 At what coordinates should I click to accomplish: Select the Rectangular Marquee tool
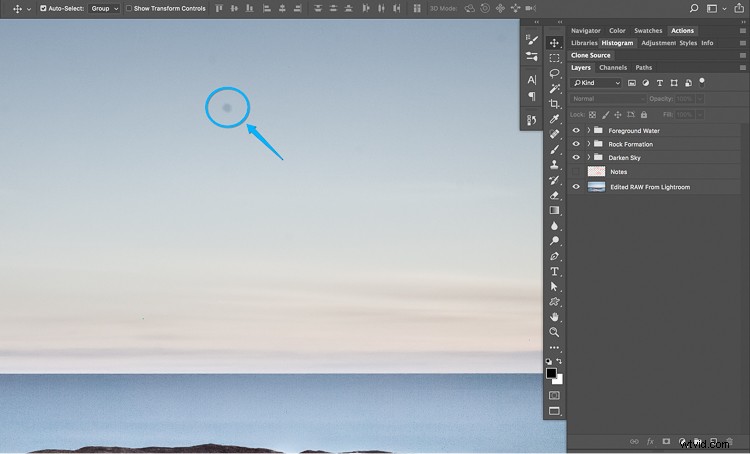(x=554, y=58)
